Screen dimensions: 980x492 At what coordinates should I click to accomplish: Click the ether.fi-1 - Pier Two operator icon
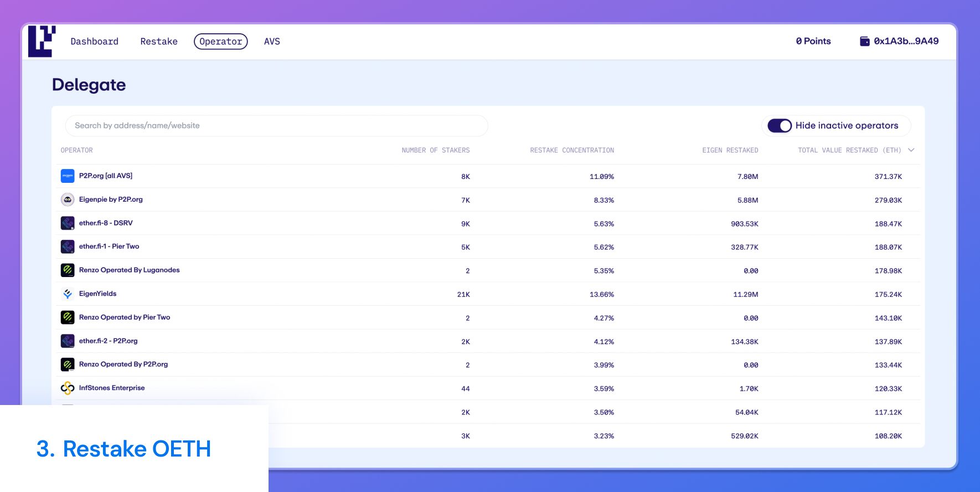click(68, 247)
